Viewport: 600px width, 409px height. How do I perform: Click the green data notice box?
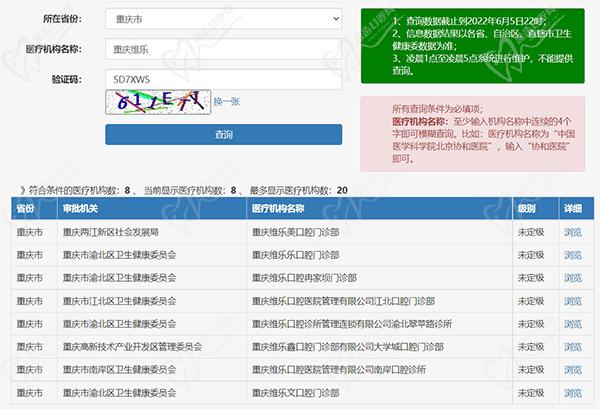click(x=473, y=46)
